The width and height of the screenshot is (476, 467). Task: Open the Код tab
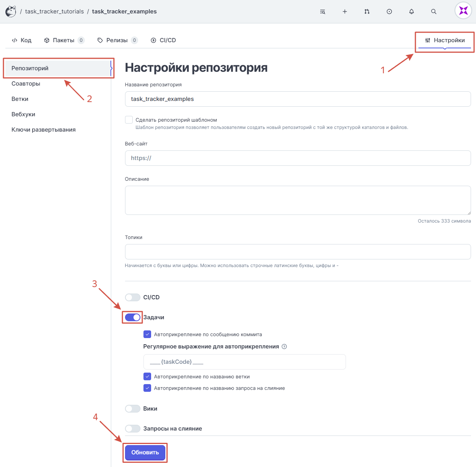pyautogui.click(x=22, y=40)
